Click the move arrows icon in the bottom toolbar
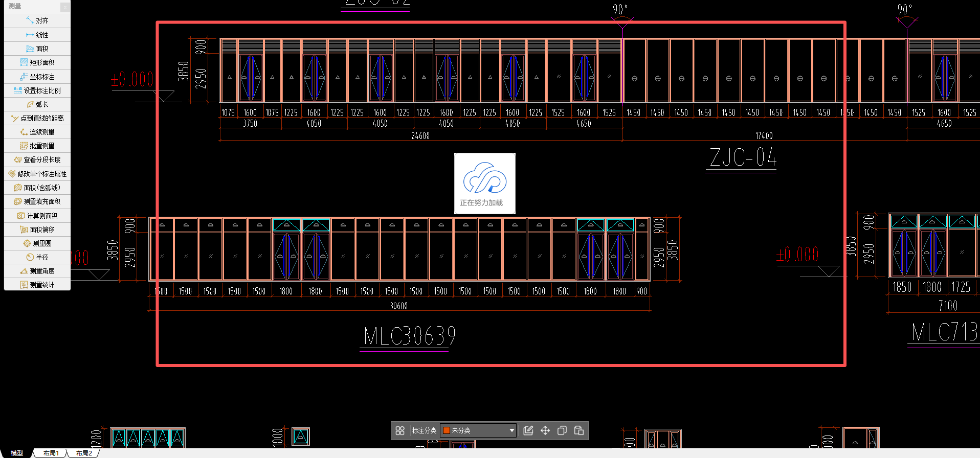This screenshot has width=980, height=458. pyautogui.click(x=545, y=430)
